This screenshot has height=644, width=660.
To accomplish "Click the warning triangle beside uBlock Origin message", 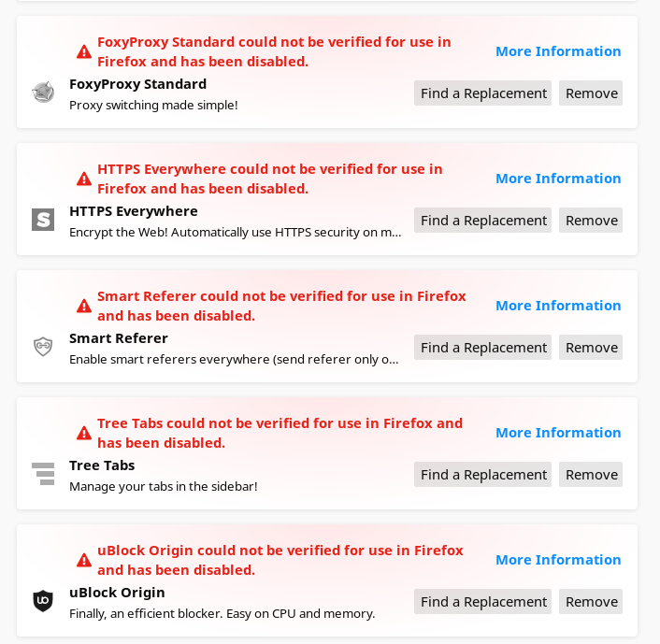I will [84, 560].
